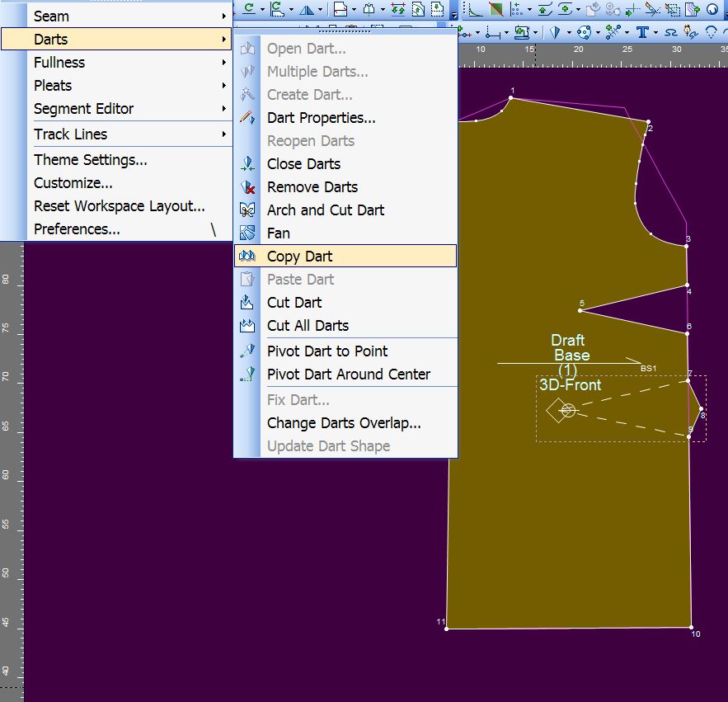The width and height of the screenshot is (728, 702).
Task: Expand the Track Lines submenu
Action: tap(116, 134)
